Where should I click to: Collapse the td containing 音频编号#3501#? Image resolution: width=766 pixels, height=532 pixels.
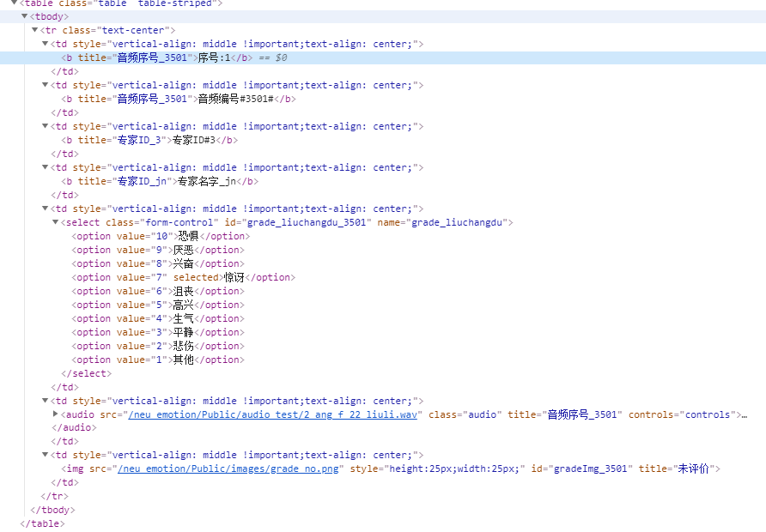tap(45, 84)
